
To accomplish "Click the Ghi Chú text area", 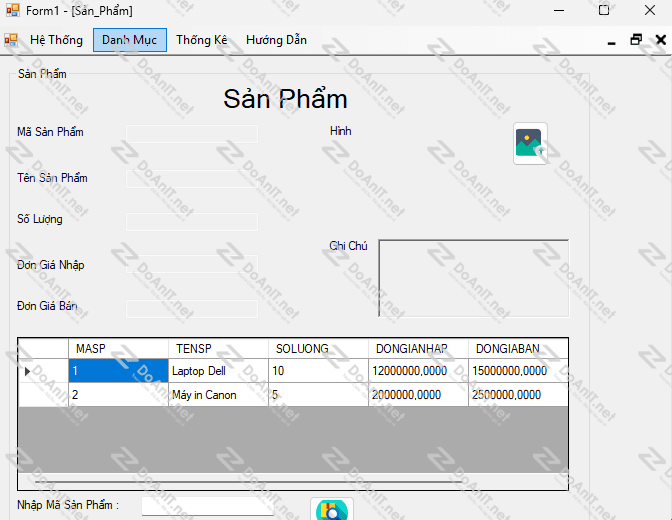I will pos(474,278).
